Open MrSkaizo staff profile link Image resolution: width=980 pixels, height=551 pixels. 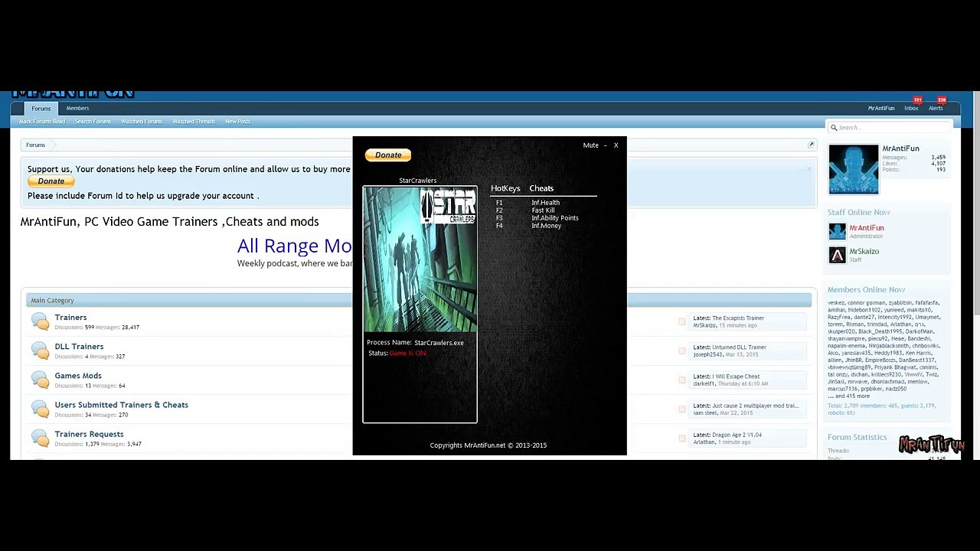pyautogui.click(x=864, y=252)
